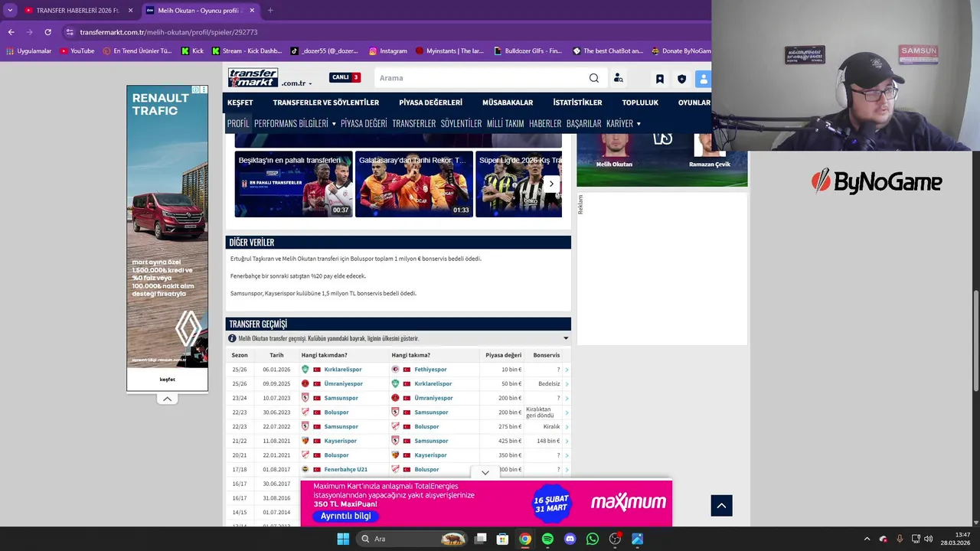Open transfer details arrow for 06.01.2026 row
The height and width of the screenshot is (551, 980).
(567, 370)
